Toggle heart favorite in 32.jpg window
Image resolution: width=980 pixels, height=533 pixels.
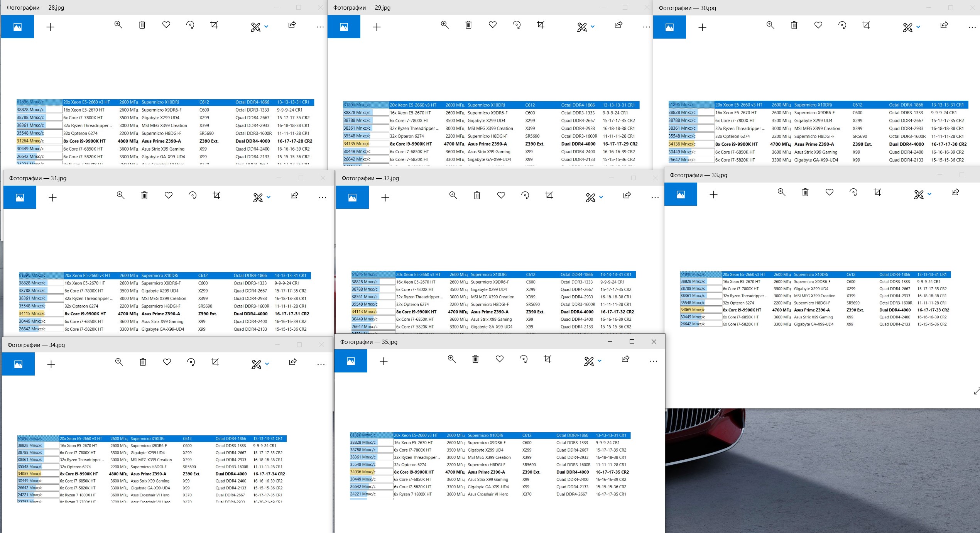click(x=501, y=196)
